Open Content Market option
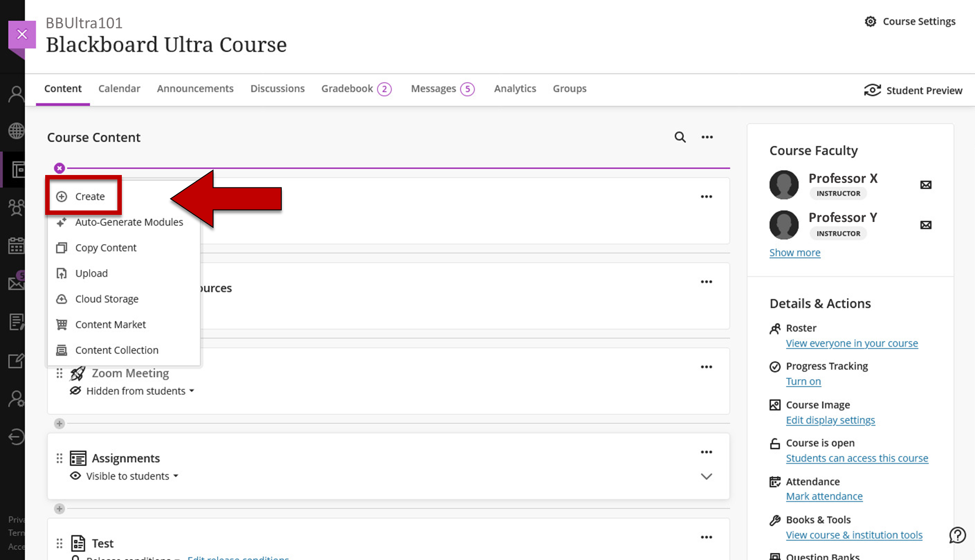This screenshot has height=560, width=975. point(101,325)
